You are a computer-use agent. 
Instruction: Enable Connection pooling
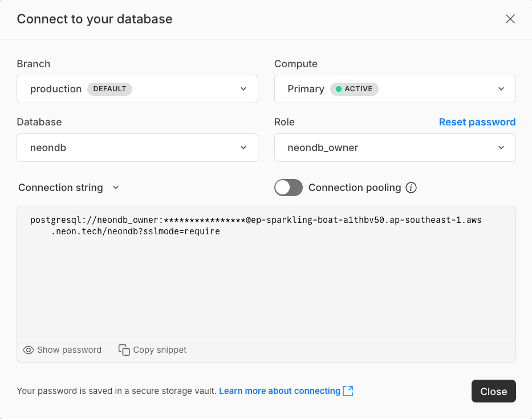click(x=288, y=188)
